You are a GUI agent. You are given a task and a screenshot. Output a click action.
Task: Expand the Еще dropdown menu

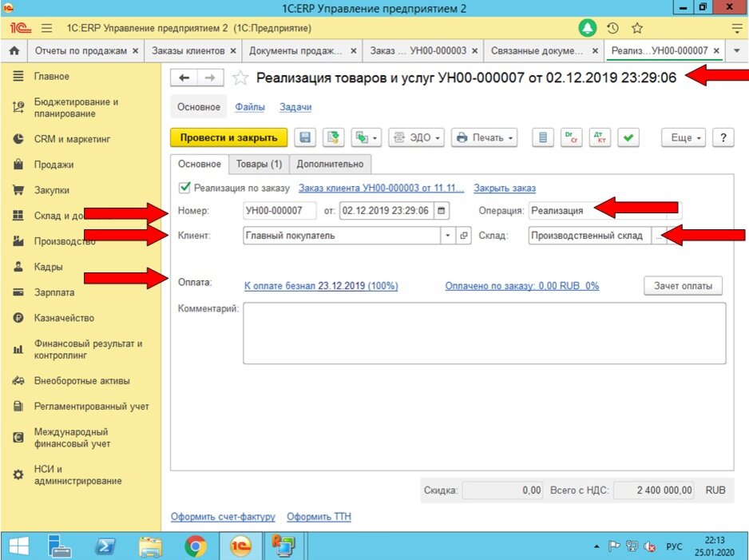(684, 137)
